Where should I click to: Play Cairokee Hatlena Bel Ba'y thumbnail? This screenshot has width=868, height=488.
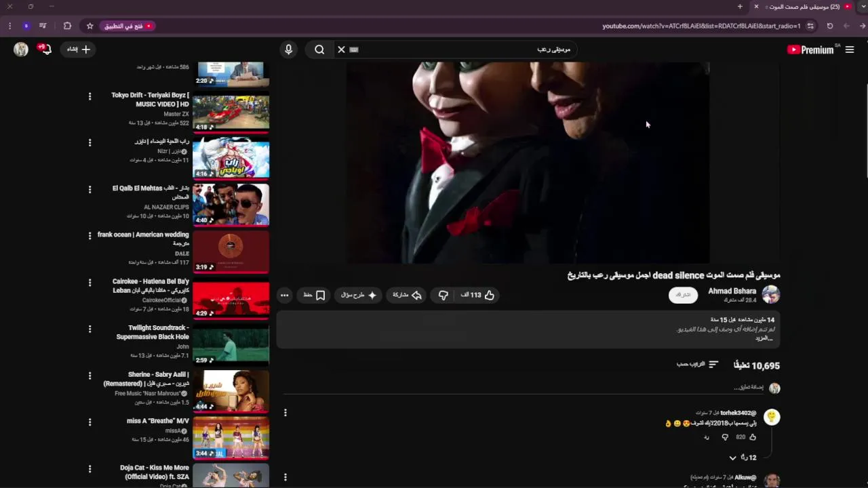pyautogui.click(x=231, y=298)
